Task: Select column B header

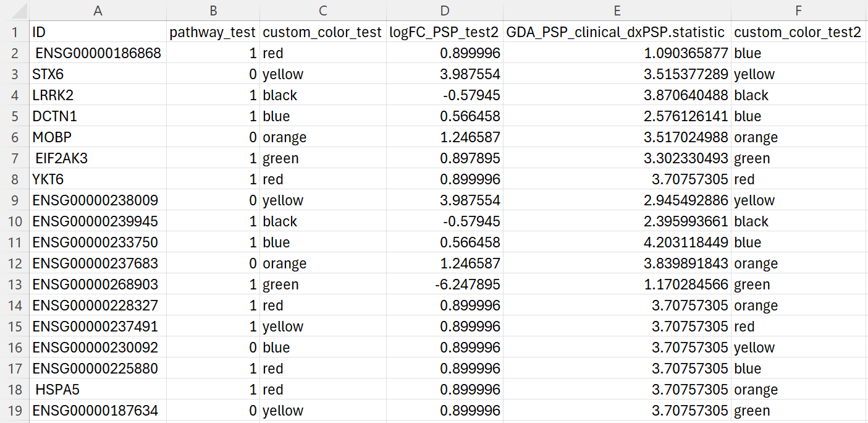Action: pos(213,11)
